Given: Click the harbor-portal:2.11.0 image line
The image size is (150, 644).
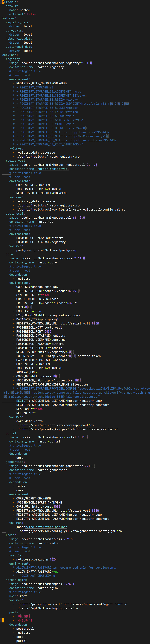Looking at the screenshot, I should pos(49,438).
